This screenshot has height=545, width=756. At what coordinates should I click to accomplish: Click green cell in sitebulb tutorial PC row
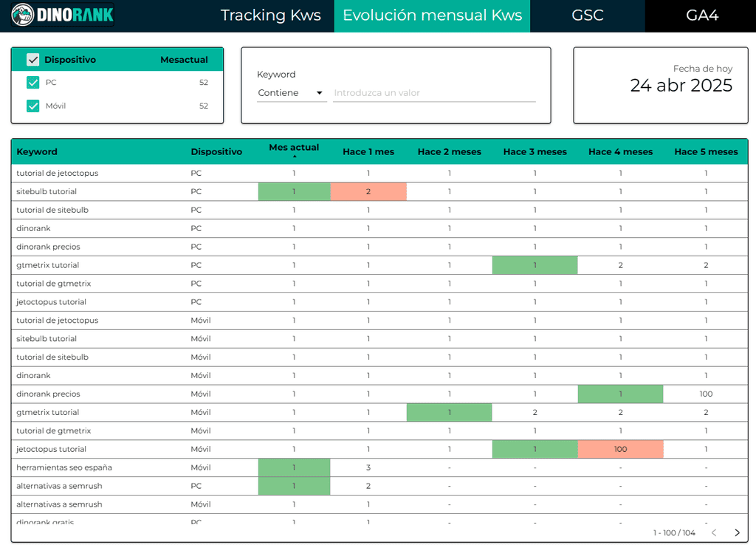294,191
